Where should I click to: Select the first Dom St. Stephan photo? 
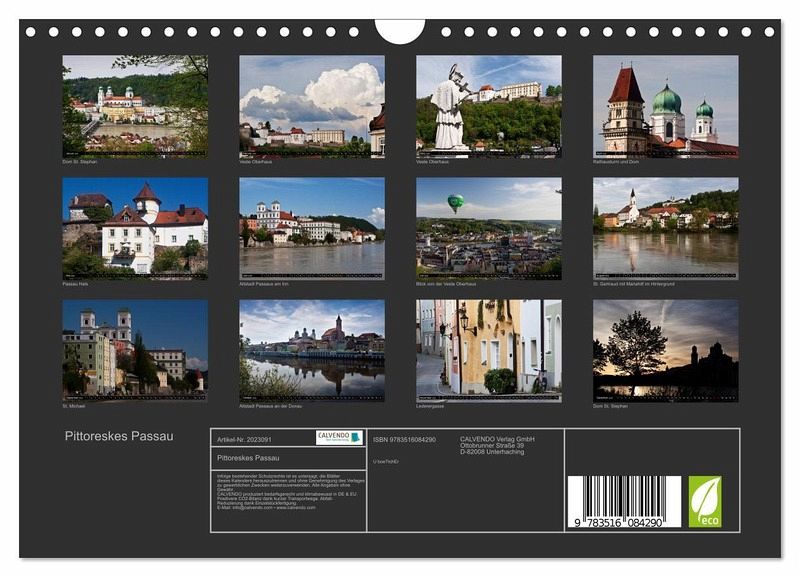135,104
